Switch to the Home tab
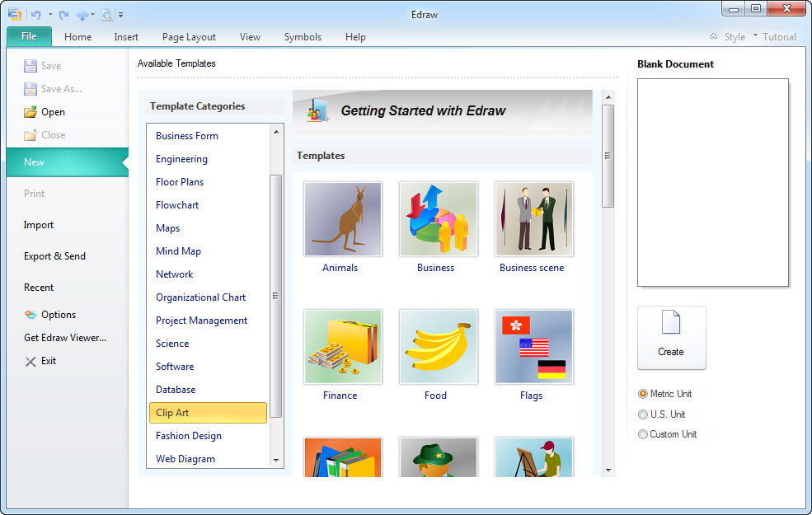The height and width of the screenshot is (515, 812). click(77, 37)
